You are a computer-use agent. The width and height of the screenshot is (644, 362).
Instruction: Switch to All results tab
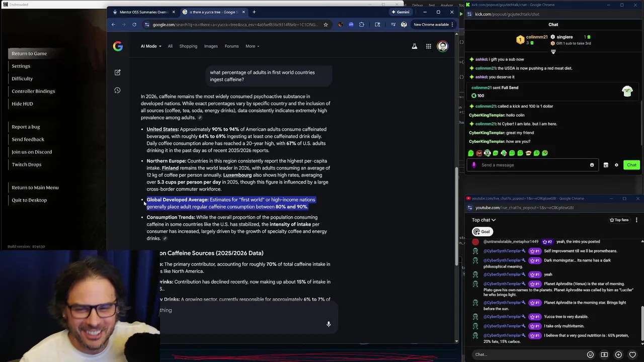pos(170,46)
